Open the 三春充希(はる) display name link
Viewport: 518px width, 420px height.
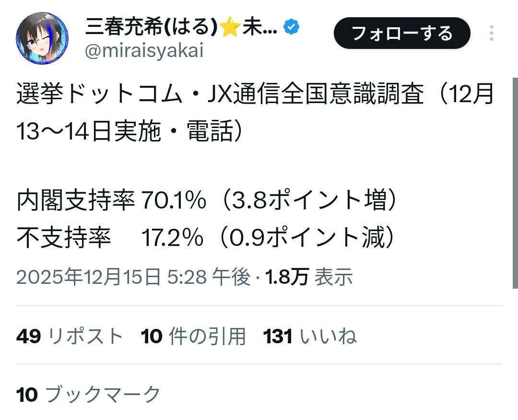(149, 28)
